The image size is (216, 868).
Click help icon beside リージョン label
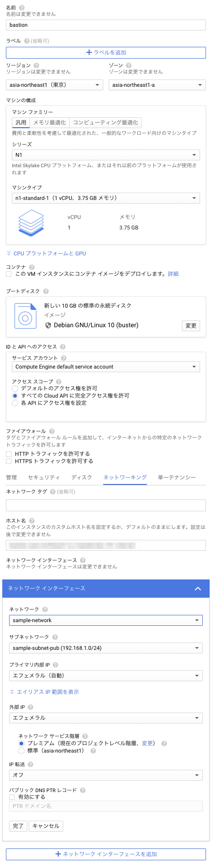[x=36, y=65]
